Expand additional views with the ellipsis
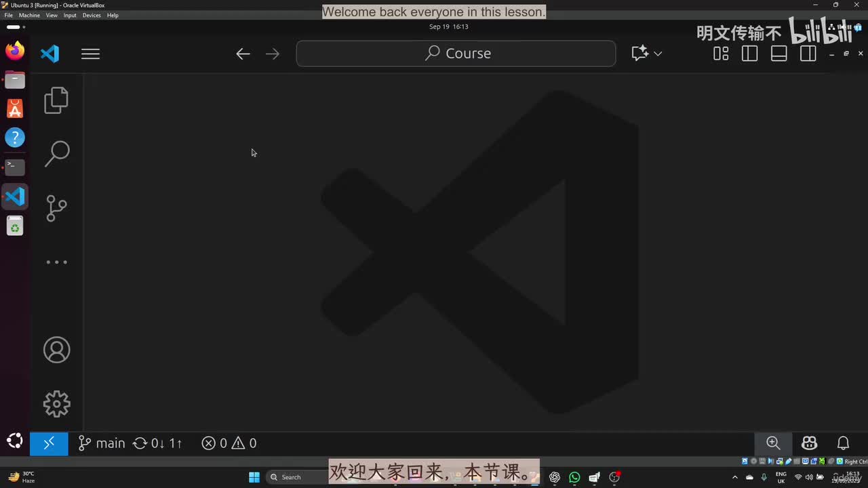 click(x=56, y=262)
